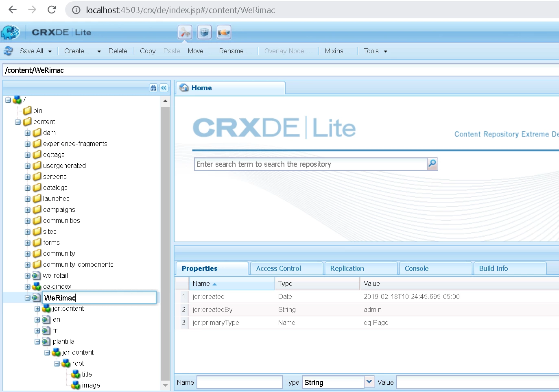Open the CRXDE Lite tools switcher icon

tap(185, 32)
